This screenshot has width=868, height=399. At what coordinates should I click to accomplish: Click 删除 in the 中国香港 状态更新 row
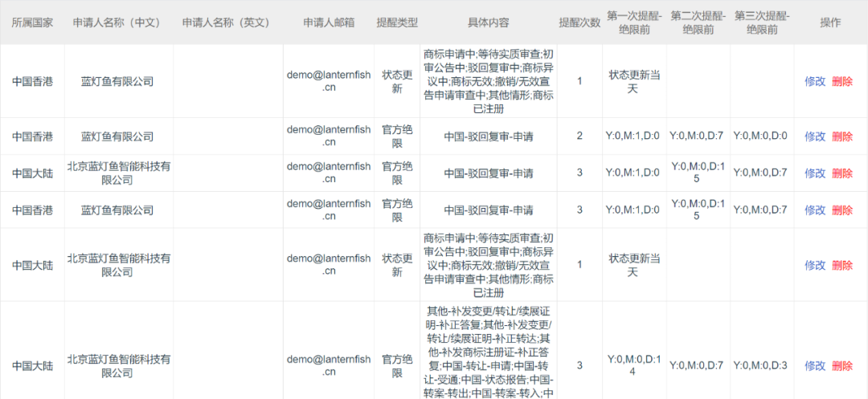(842, 81)
